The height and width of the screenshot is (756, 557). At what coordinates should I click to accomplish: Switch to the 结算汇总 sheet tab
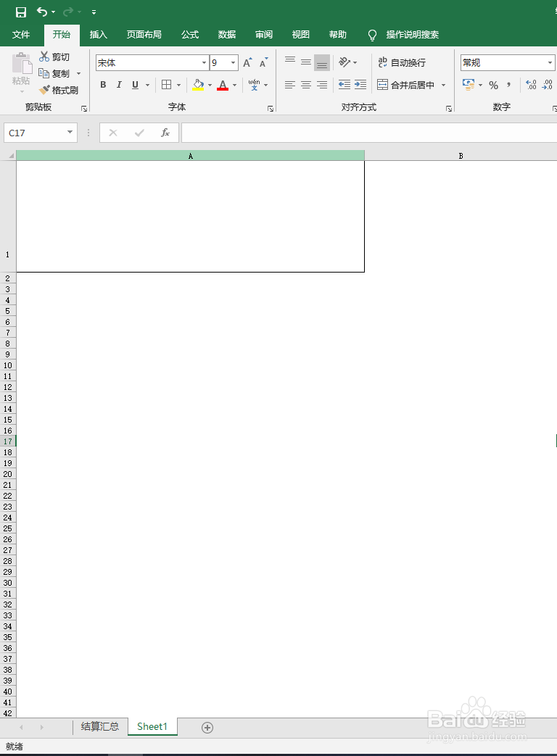[x=100, y=726]
